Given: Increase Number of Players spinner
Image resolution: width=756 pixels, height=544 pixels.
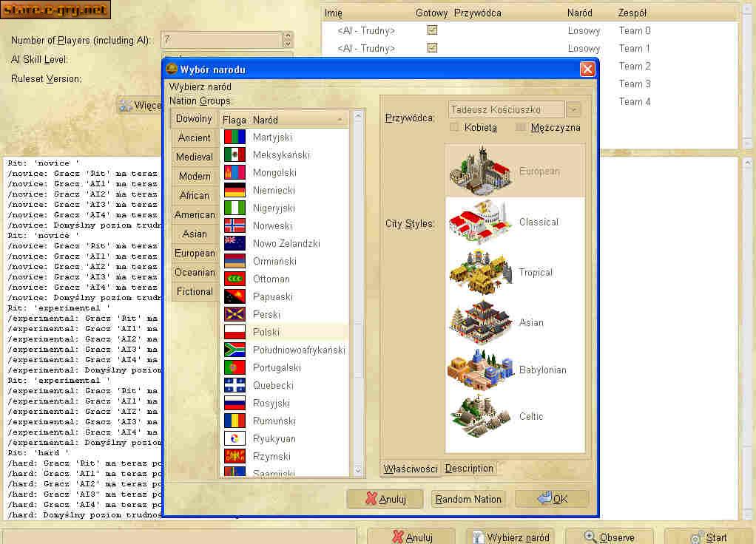Looking at the screenshot, I should [288, 35].
